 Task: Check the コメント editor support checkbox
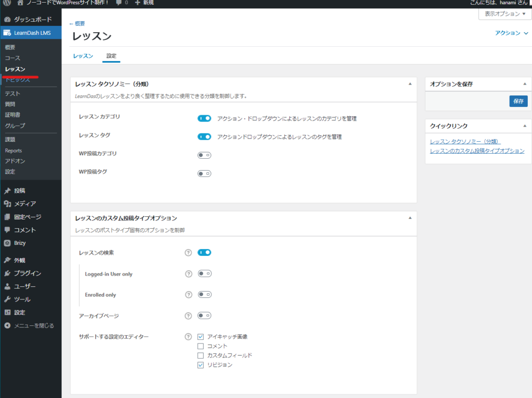coord(201,346)
